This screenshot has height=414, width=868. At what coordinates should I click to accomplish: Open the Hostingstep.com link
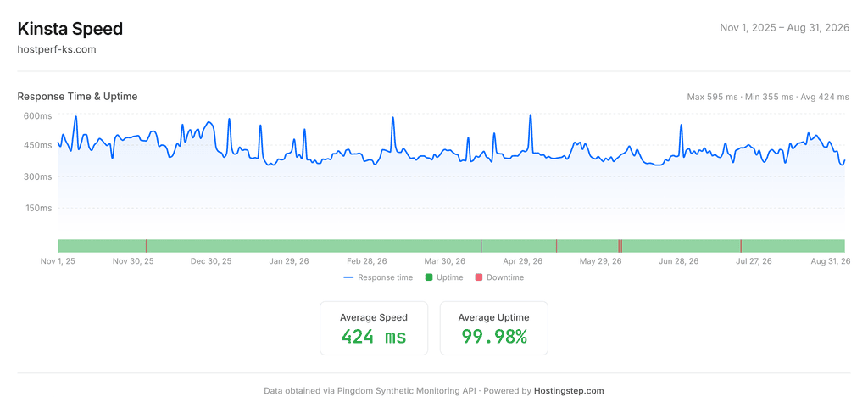point(569,391)
